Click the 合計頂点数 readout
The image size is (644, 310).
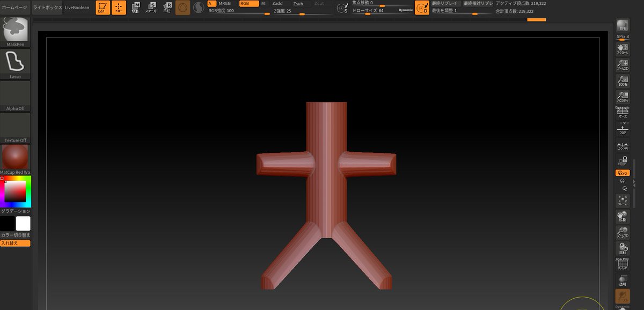pyautogui.click(x=515, y=11)
